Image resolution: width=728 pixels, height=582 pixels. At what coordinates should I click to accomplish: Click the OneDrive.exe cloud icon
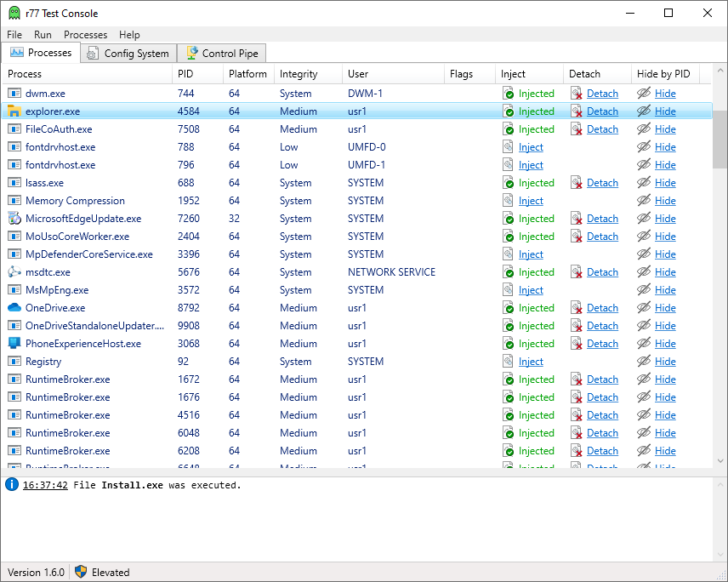[x=14, y=307]
